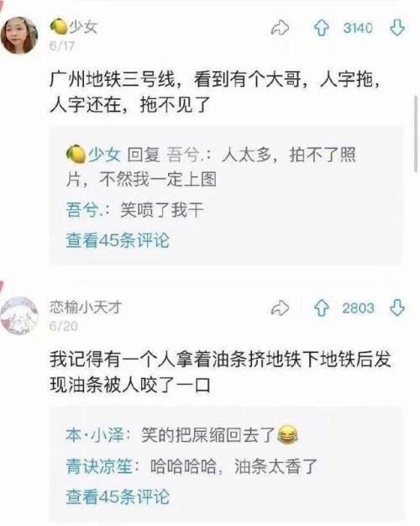Share the 恋榆小天才 comment
This screenshot has width=420, height=526.
point(280,308)
